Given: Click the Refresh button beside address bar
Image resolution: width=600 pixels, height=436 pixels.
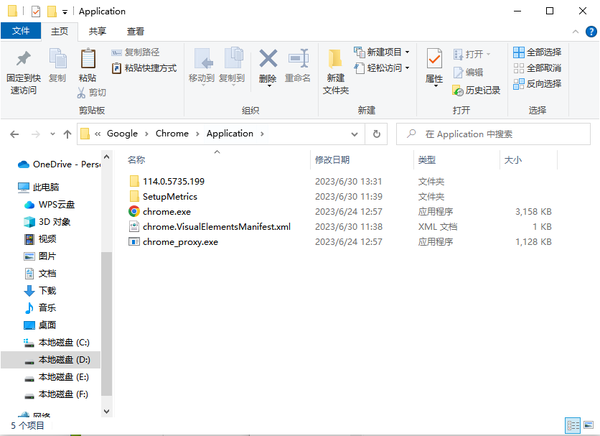Looking at the screenshot, I should click(x=377, y=134).
